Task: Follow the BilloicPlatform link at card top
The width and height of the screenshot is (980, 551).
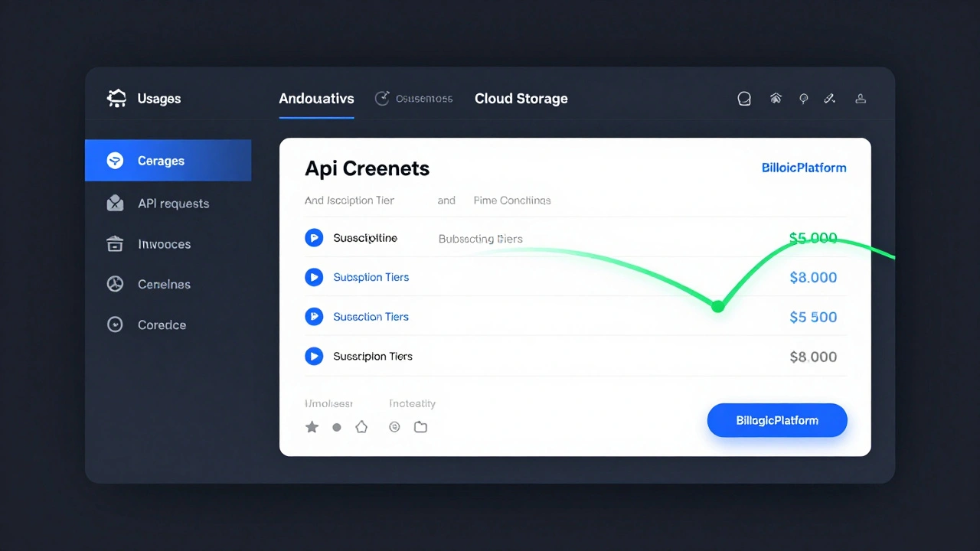Action: click(x=803, y=168)
